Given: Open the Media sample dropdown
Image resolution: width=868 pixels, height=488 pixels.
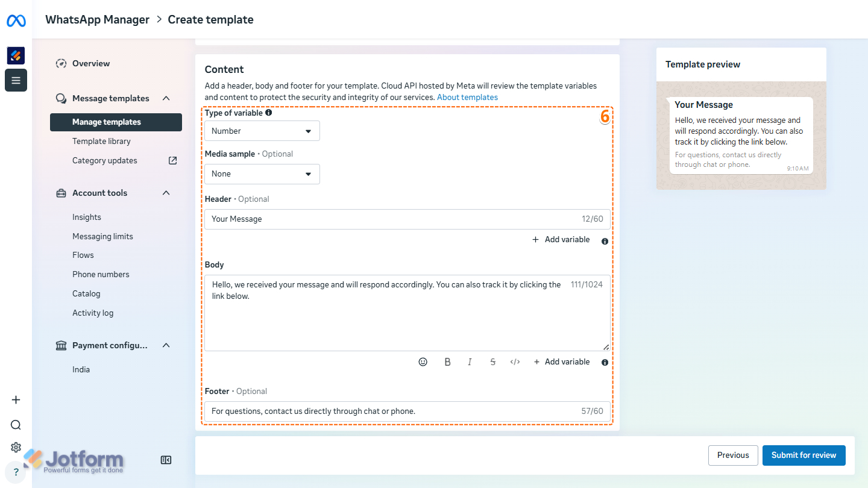Looking at the screenshot, I should [x=262, y=174].
